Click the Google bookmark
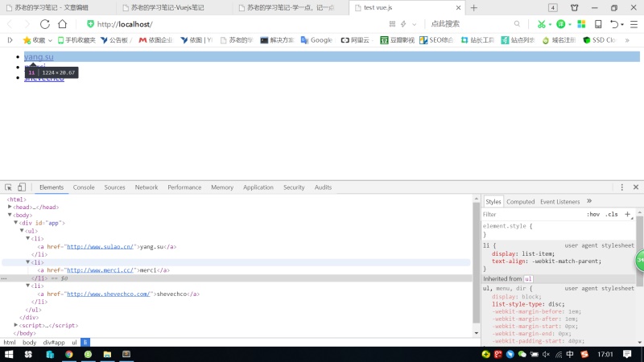644x362 pixels. 316,39
